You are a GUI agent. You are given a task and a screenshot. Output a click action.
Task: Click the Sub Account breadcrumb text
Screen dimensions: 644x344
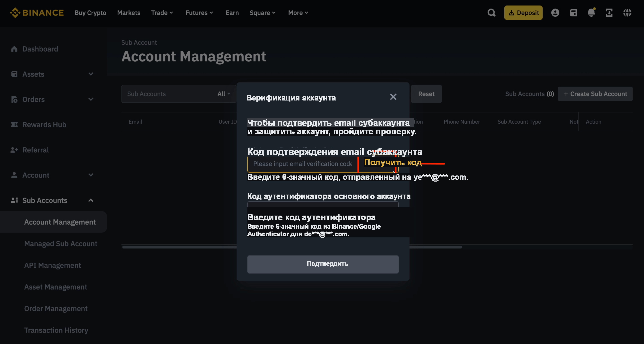point(139,43)
